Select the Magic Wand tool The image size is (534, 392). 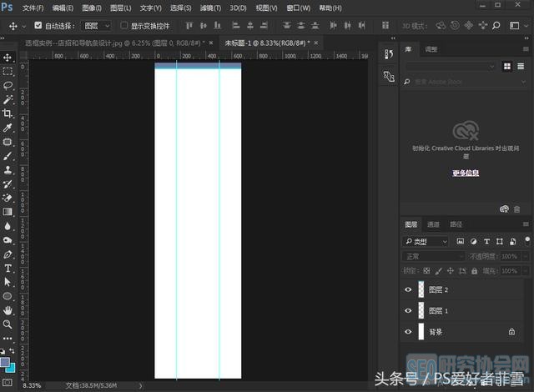(8, 99)
